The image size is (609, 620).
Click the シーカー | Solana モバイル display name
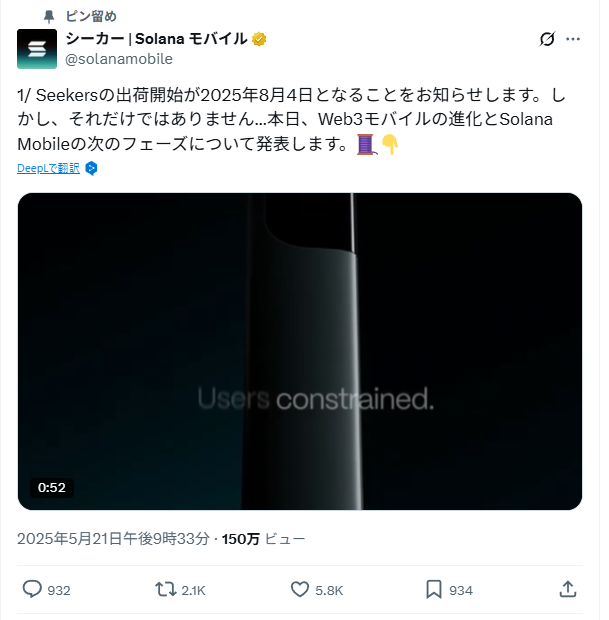tap(156, 39)
